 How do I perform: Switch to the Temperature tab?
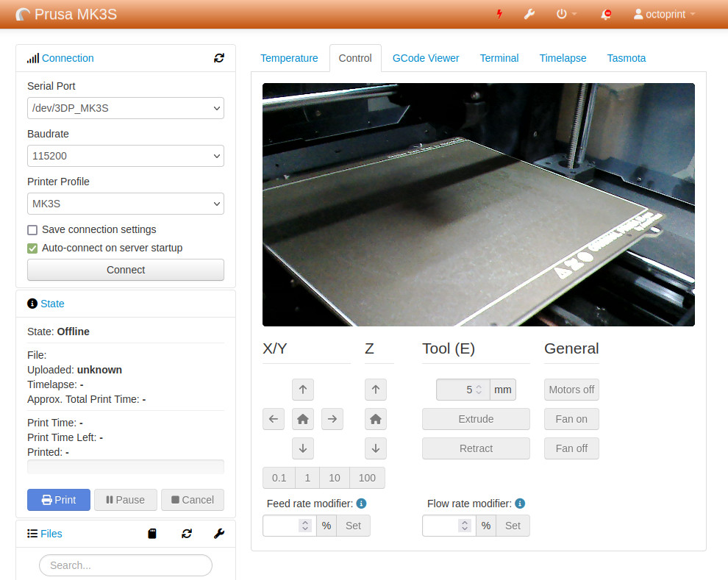click(x=289, y=58)
